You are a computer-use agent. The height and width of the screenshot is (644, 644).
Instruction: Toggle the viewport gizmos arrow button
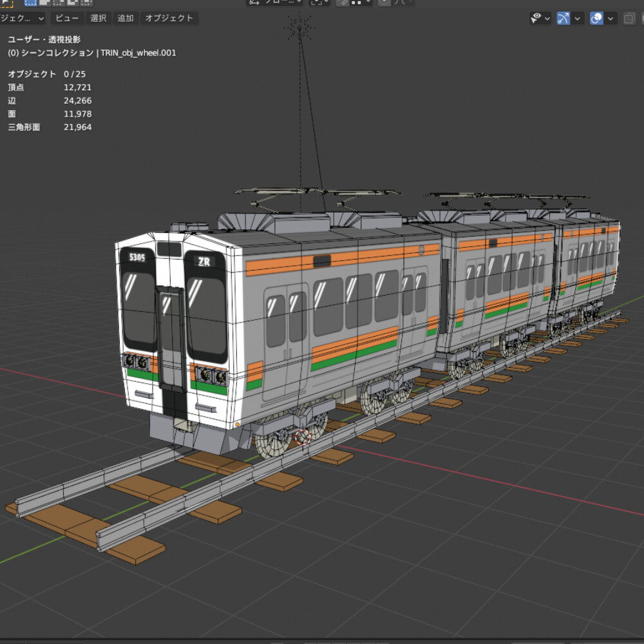click(x=563, y=18)
